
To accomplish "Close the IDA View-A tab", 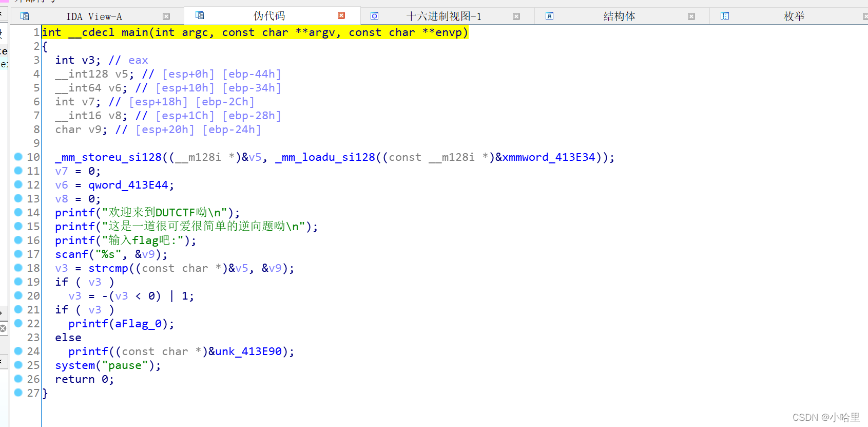I will [x=166, y=16].
